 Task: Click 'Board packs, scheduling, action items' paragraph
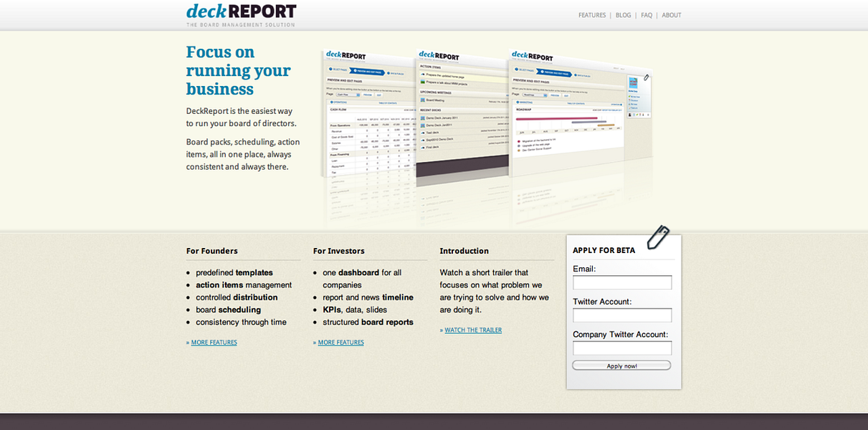pos(243,155)
